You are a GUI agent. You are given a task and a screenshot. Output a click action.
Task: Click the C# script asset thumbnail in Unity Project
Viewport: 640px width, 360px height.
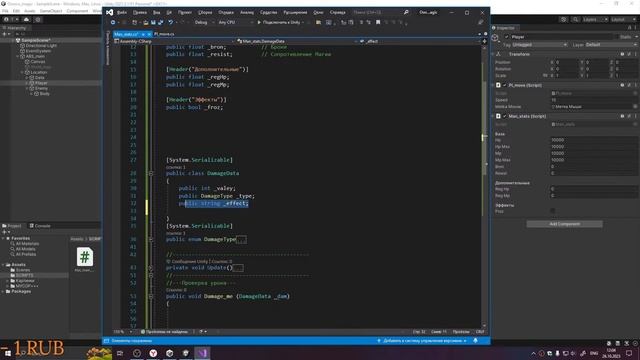tap(84, 257)
